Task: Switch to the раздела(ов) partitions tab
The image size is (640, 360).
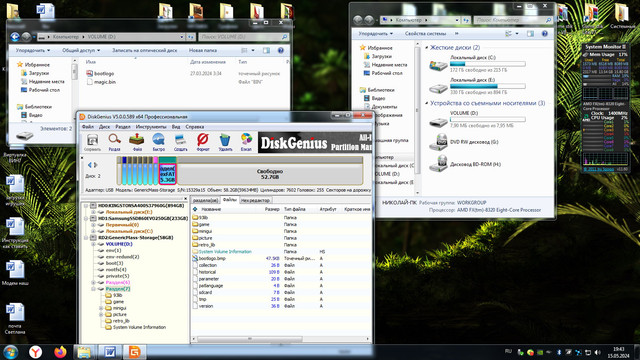Action: click(x=205, y=200)
